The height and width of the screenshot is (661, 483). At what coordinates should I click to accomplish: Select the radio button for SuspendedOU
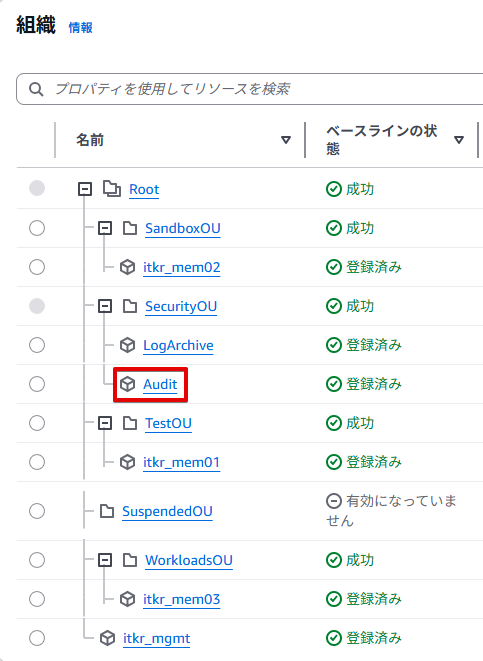tap(37, 511)
